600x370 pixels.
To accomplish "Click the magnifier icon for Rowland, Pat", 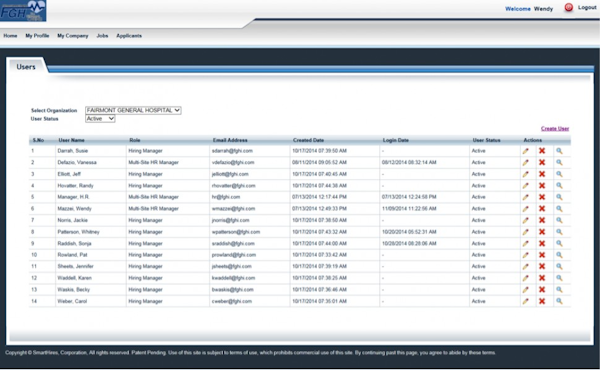I will pyautogui.click(x=559, y=255).
